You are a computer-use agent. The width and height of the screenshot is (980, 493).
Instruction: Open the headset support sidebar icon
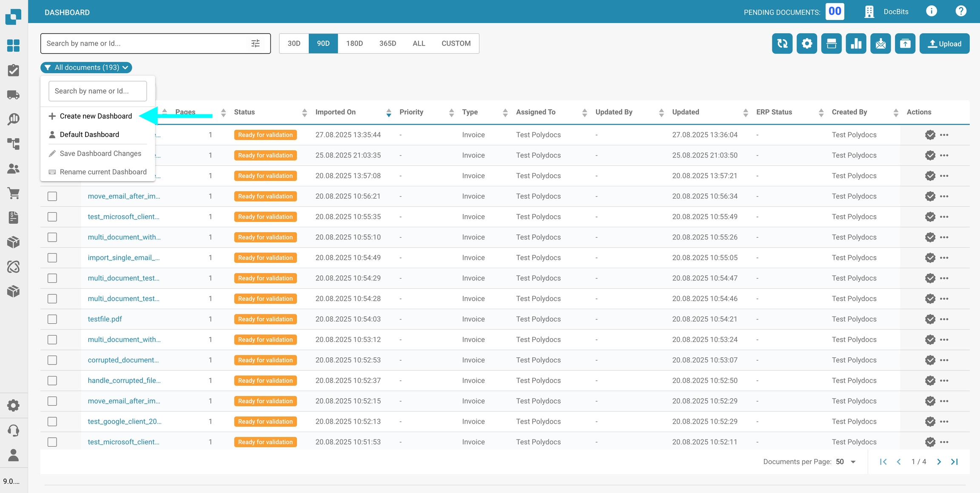tap(14, 430)
